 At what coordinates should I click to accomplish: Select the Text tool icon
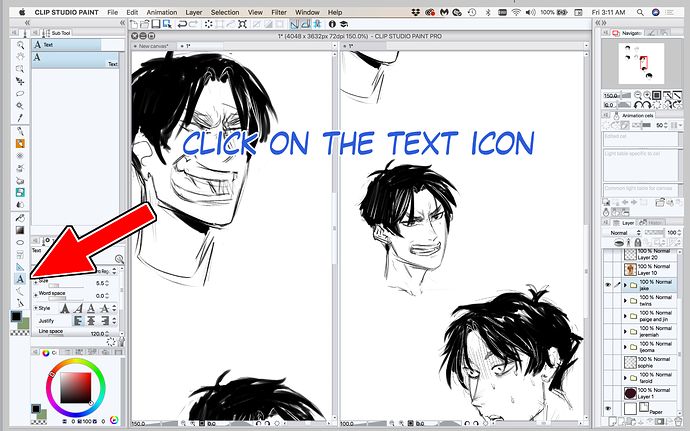pyautogui.click(x=20, y=279)
